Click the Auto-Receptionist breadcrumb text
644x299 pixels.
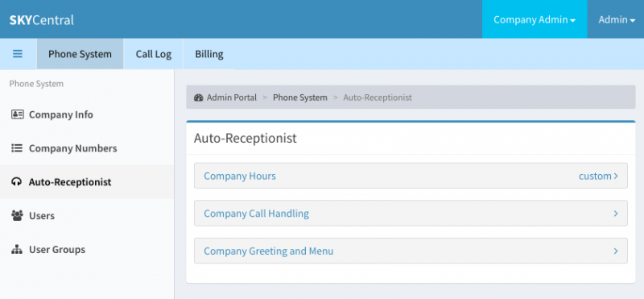(378, 98)
